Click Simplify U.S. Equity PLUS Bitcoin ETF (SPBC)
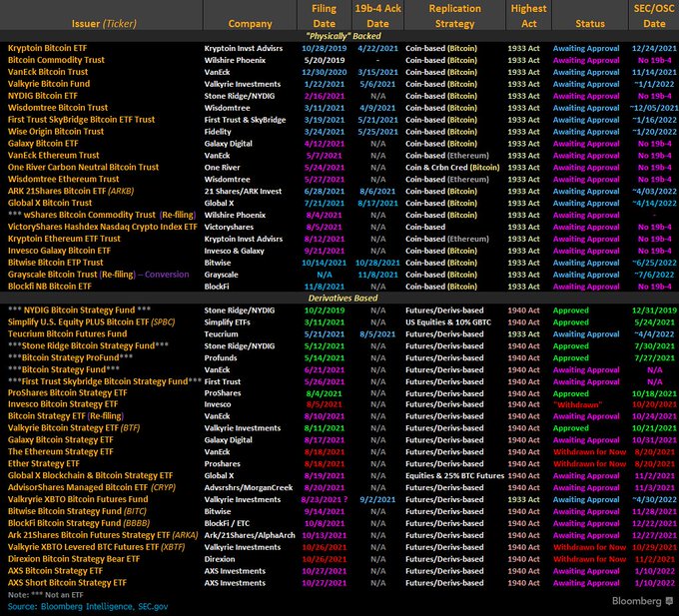Image resolution: width=679 pixels, height=616 pixels. tap(92, 321)
